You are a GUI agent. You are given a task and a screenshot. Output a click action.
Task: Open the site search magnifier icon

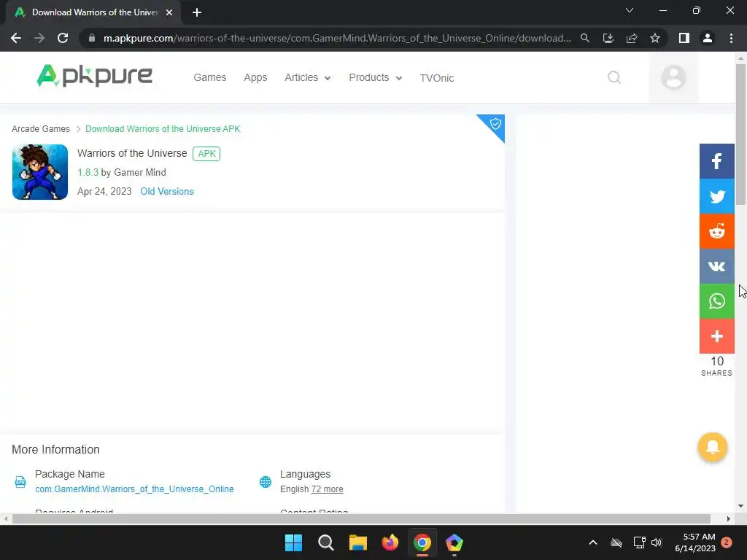614,77
